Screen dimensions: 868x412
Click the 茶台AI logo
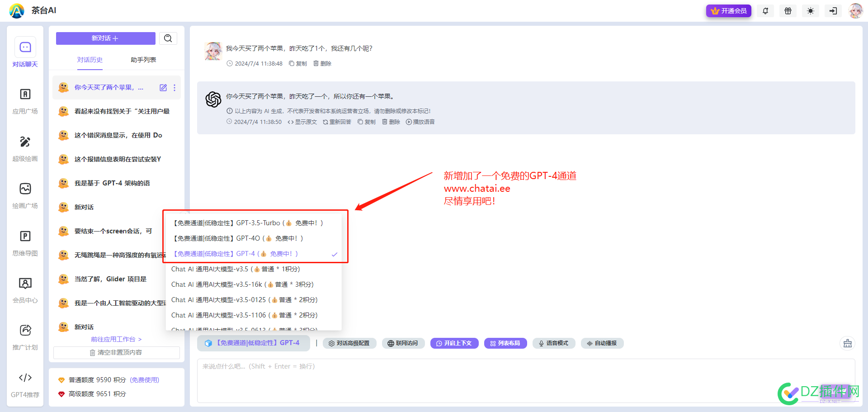coord(17,11)
